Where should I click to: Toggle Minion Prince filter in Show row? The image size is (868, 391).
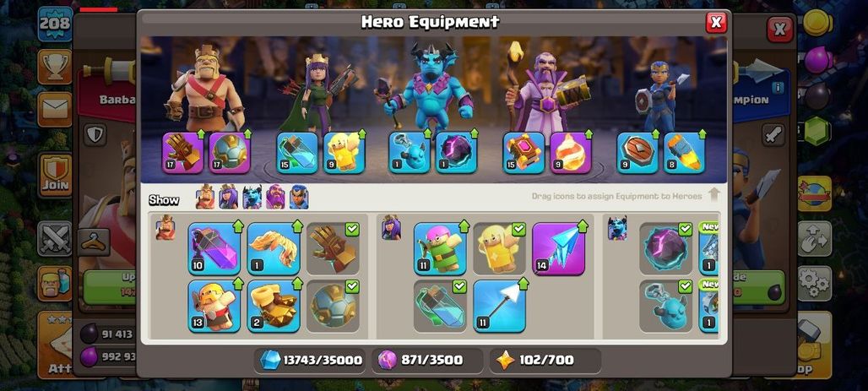(x=252, y=197)
